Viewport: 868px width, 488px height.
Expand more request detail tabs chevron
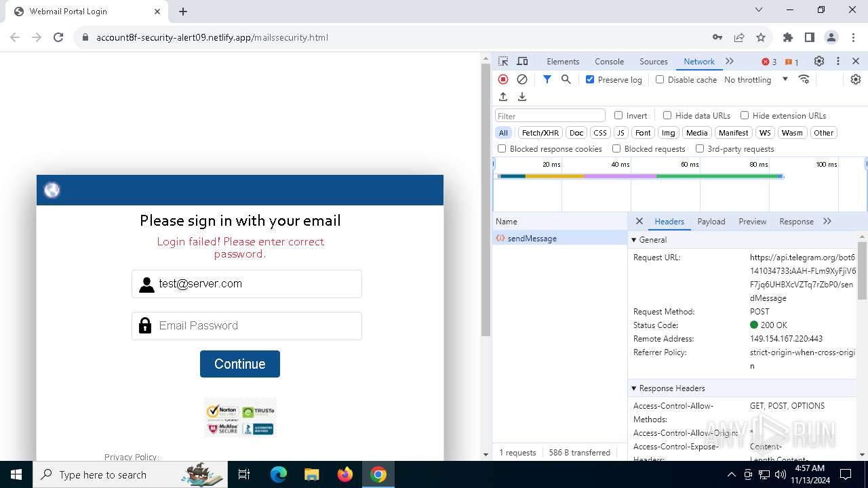click(827, 221)
